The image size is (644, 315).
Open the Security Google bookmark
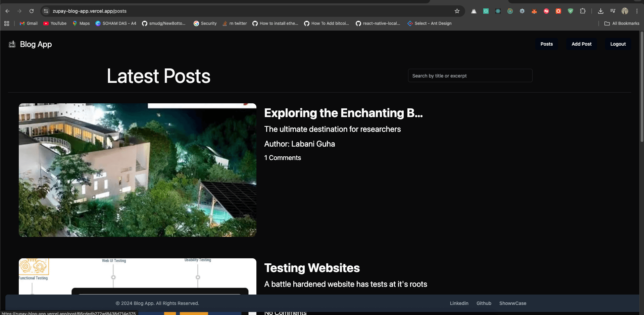[x=205, y=23]
